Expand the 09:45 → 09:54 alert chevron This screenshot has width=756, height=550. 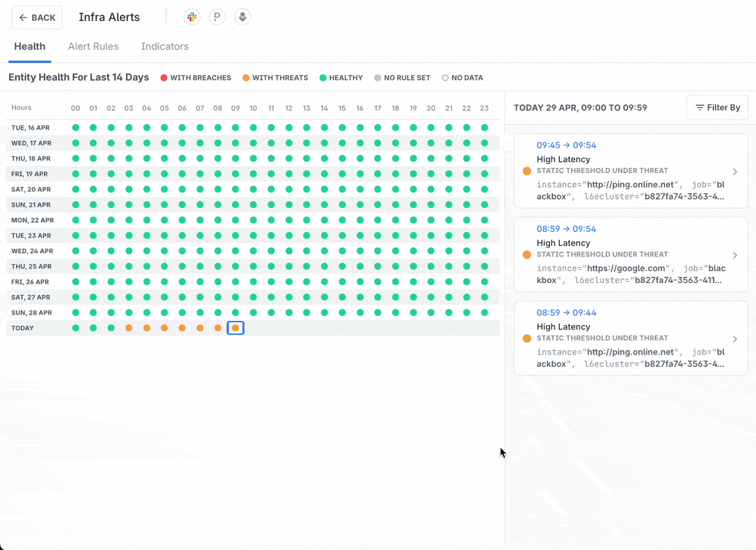click(734, 172)
